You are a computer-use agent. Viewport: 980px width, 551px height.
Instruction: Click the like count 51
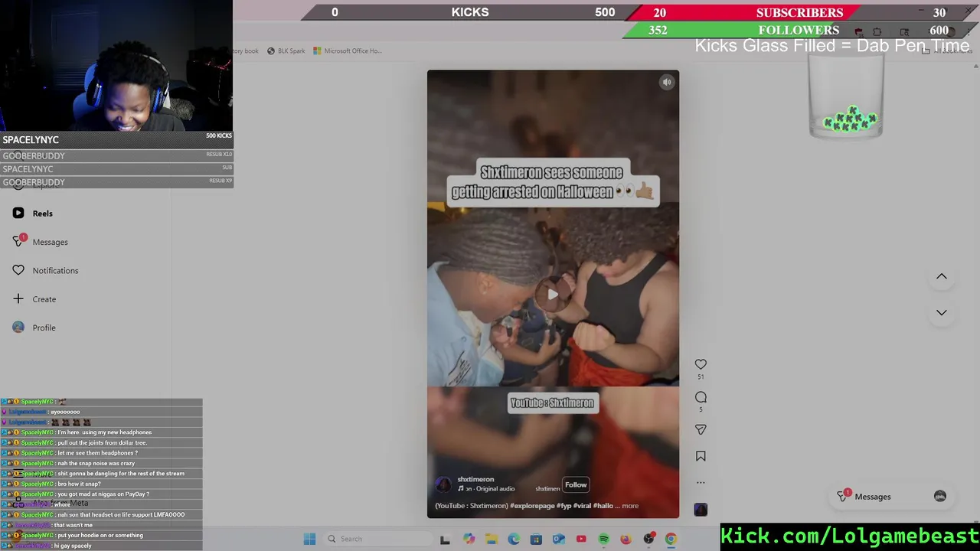click(701, 377)
